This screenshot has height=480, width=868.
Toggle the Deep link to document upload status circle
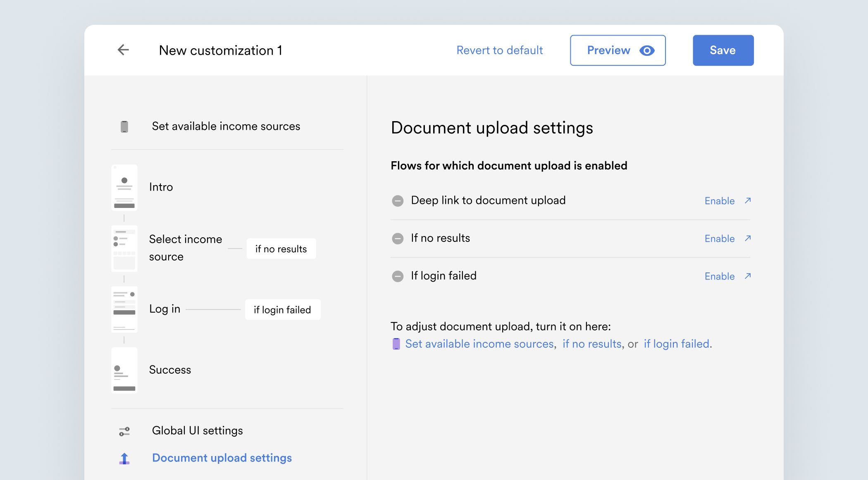click(398, 201)
